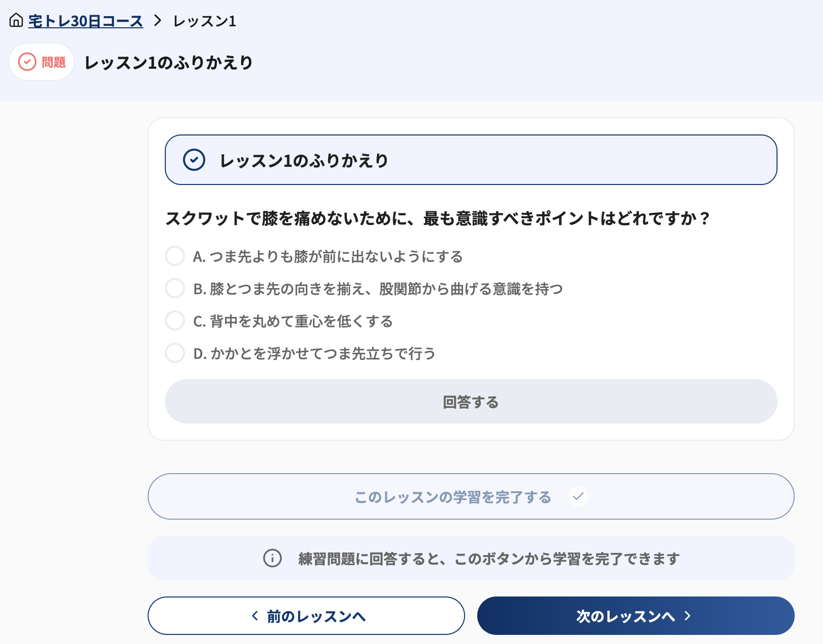Viewport: 823px width, 644px height.
Task: Click the right chevron on 次のレッスンへ
Action: pos(688,616)
